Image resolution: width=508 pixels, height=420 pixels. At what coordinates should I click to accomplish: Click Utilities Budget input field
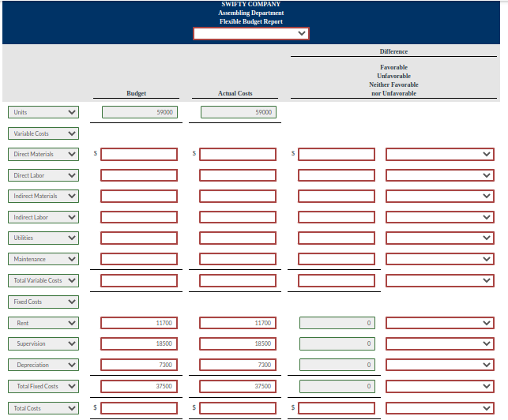(x=139, y=238)
